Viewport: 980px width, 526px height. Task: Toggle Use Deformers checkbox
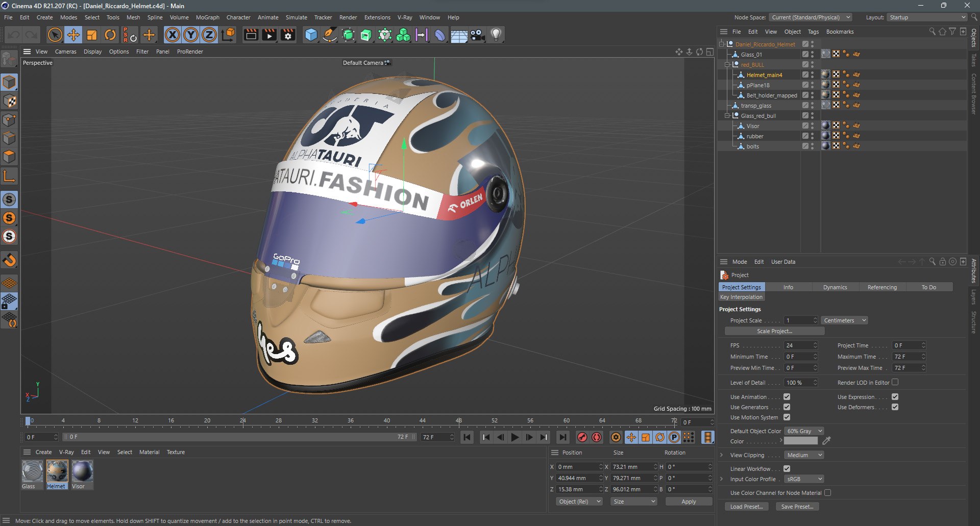[895, 407]
